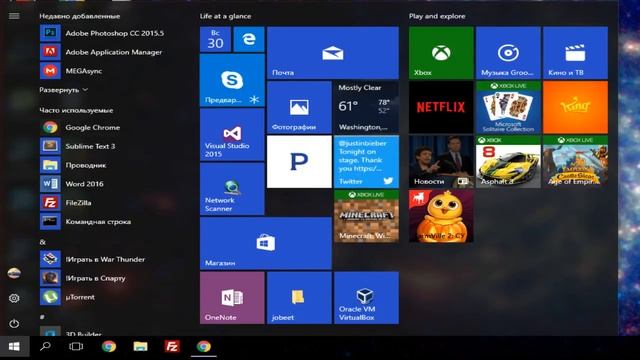This screenshot has height=360, width=640.
Task: Open the Новости news tile
Action: pyautogui.click(x=441, y=162)
